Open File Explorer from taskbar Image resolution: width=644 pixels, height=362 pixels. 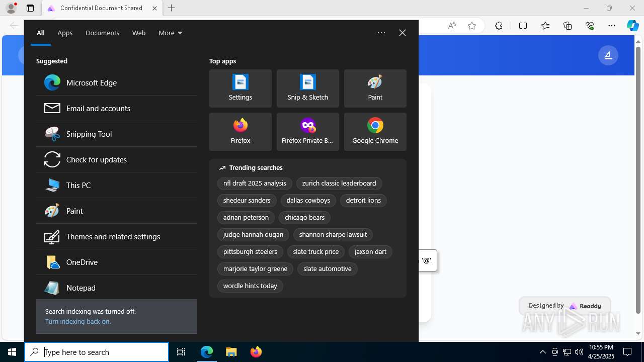point(231,352)
